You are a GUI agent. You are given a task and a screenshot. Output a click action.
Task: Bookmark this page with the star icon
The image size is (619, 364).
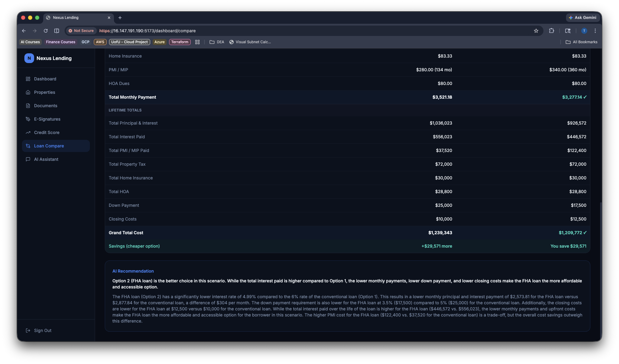pos(536,31)
